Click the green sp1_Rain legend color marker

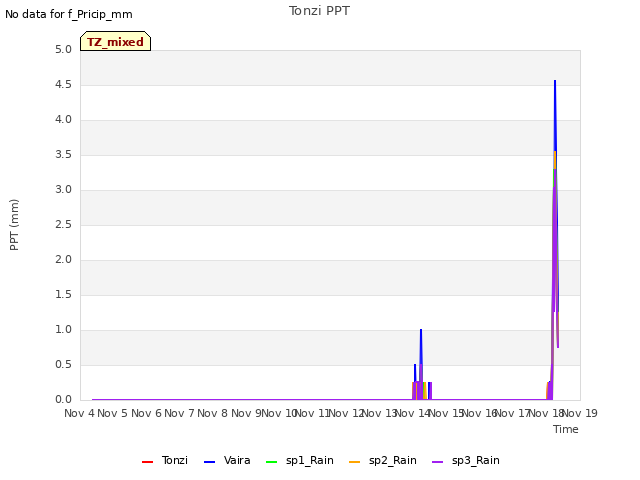point(271,462)
